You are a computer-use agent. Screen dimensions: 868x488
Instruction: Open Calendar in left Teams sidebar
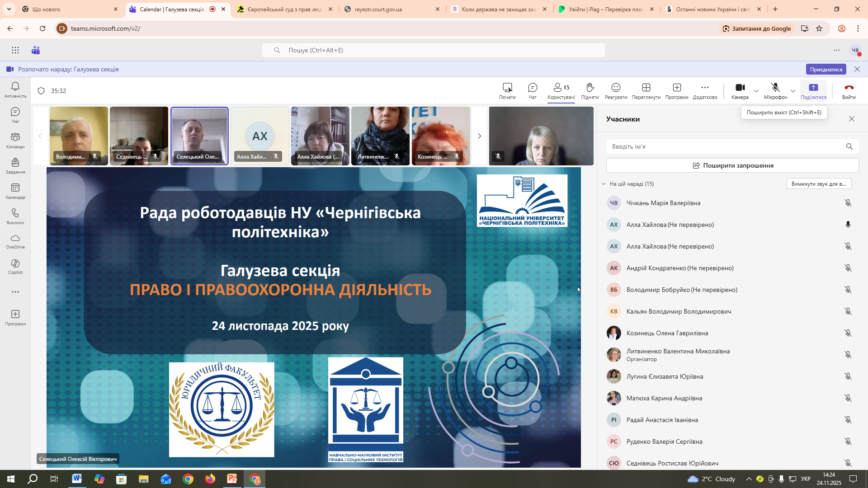[15, 191]
